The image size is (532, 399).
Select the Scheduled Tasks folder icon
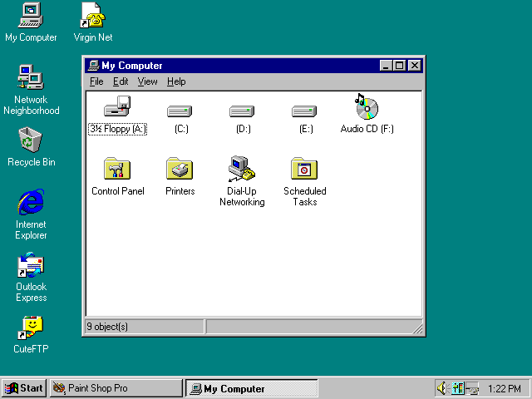[x=304, y=168]
